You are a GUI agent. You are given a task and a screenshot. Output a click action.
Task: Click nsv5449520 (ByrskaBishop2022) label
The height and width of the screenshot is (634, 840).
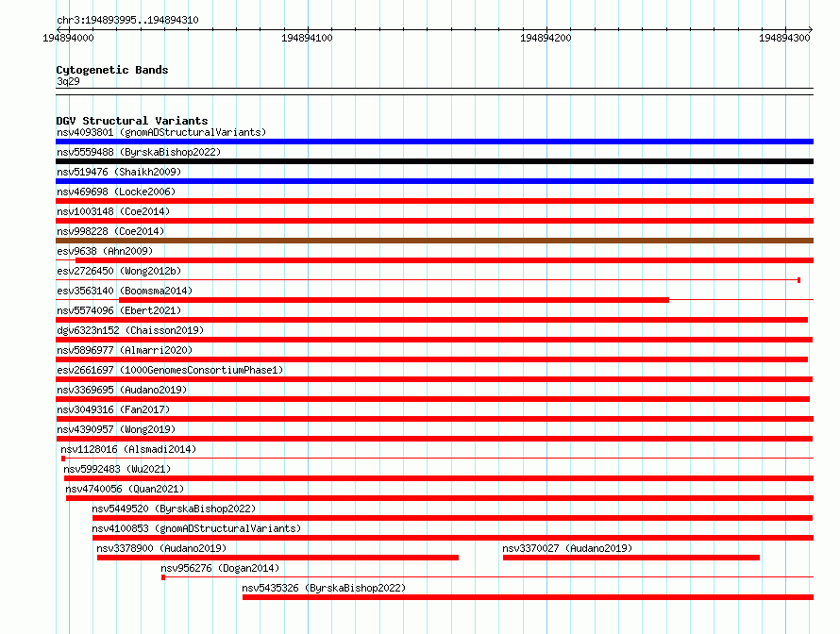pyautogui.click(x=174, y=509)
